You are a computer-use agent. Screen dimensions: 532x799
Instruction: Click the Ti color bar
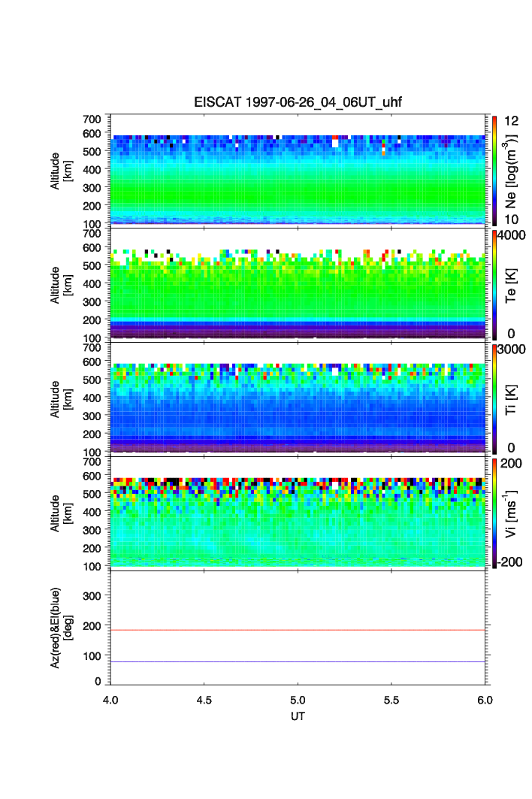(494, 399)
